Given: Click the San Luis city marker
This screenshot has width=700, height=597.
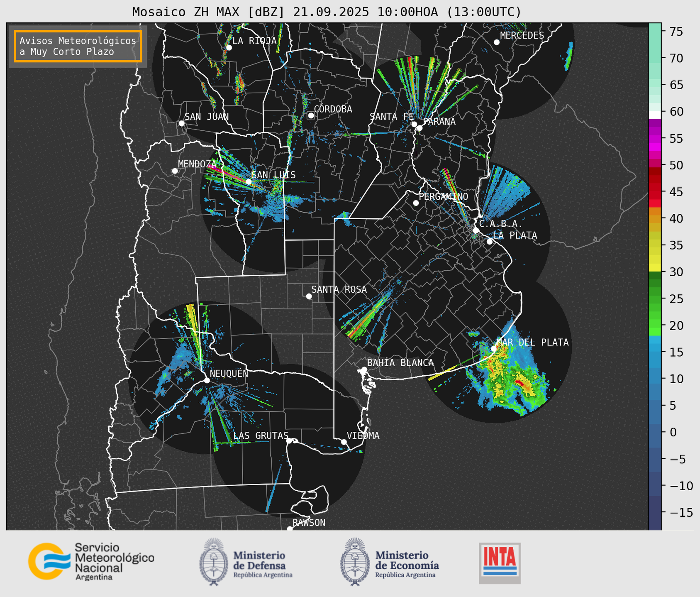Looking at the screenshot, I should tap(249, 181).
